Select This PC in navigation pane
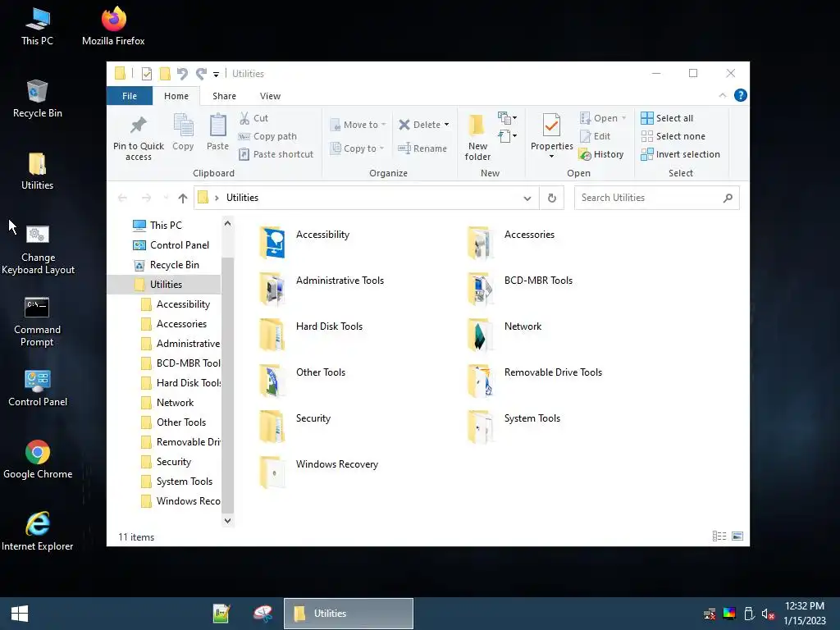Screen dimensions: 840x630 coord(164,225)
